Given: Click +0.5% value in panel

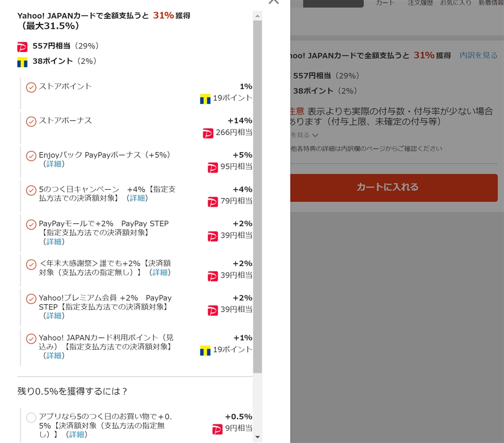Looking at the screenshot, I should pyautogui.click(x=239, y=416).
